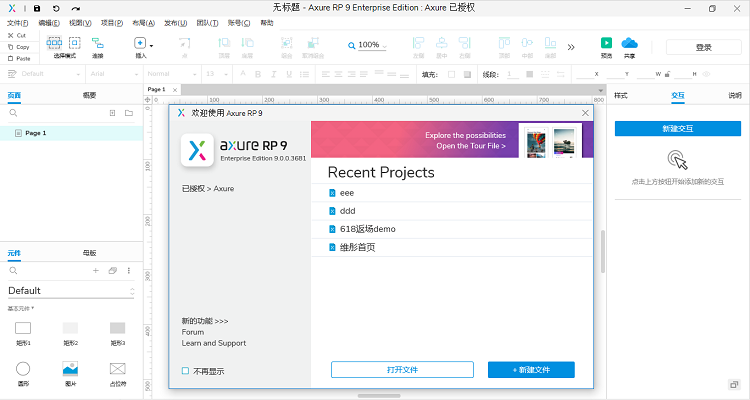Screen dimensions: 750x400
Task: Click the Ungroup icon in toolbar
Action: click(x=313, y=44)
